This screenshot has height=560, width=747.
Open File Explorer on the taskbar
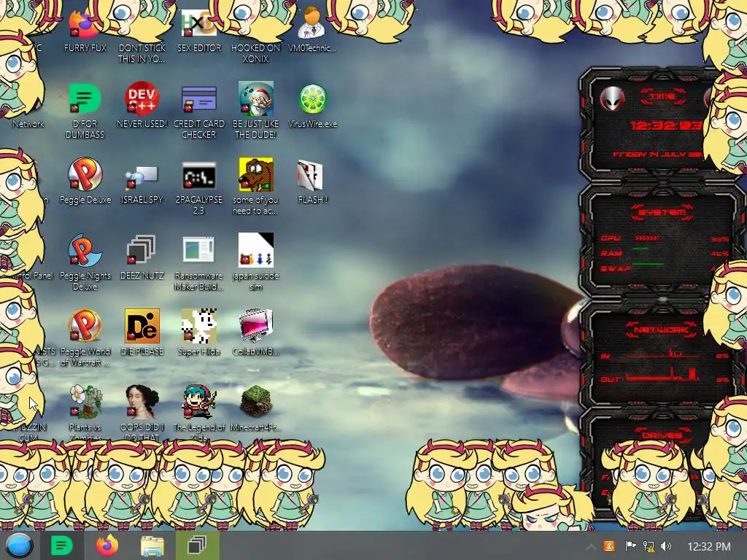(x=152, y=546)
